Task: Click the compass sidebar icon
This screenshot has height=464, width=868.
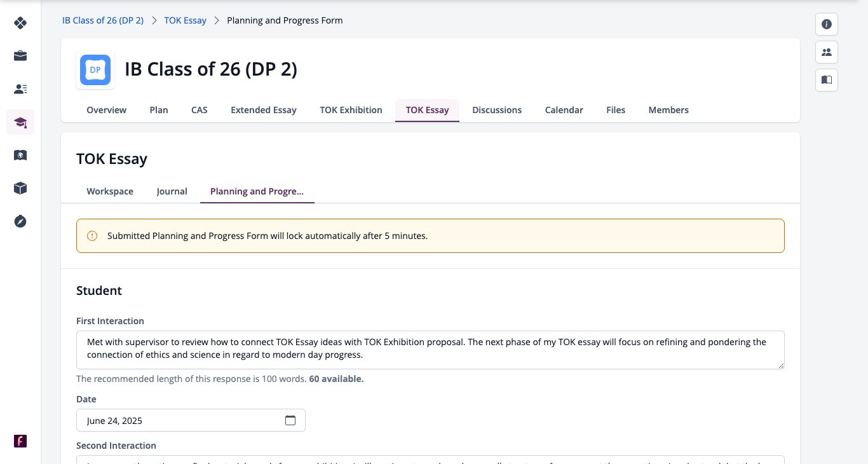Action: click(x=20, y=221)
